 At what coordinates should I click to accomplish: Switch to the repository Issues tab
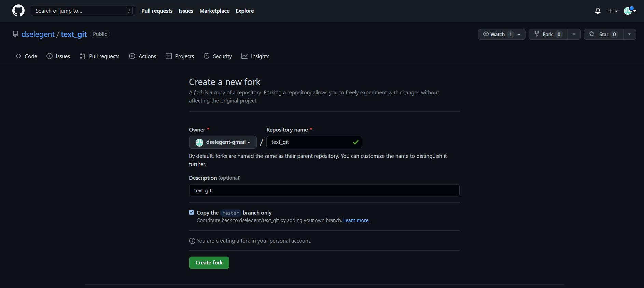pyautogui.click(x=58, y=56)
